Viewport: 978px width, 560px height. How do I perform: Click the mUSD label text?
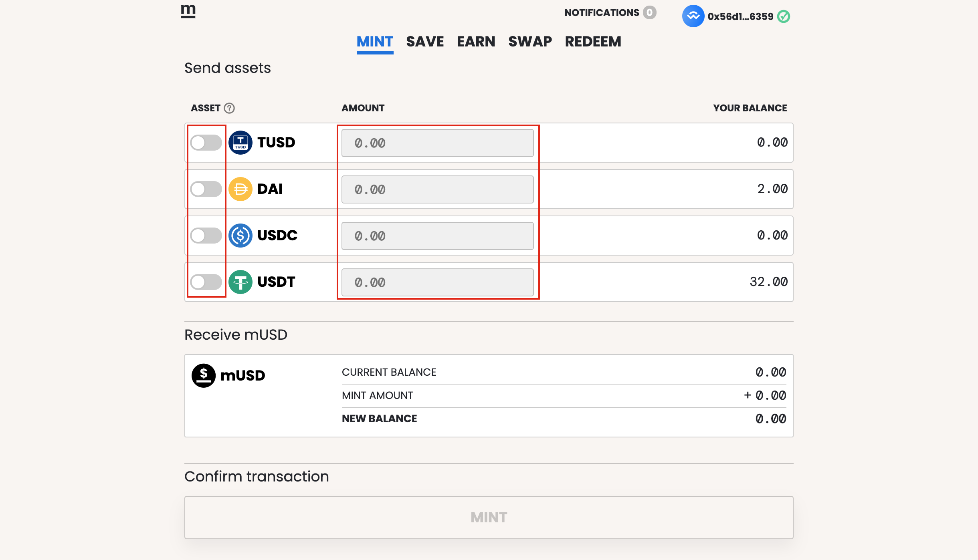243,376
